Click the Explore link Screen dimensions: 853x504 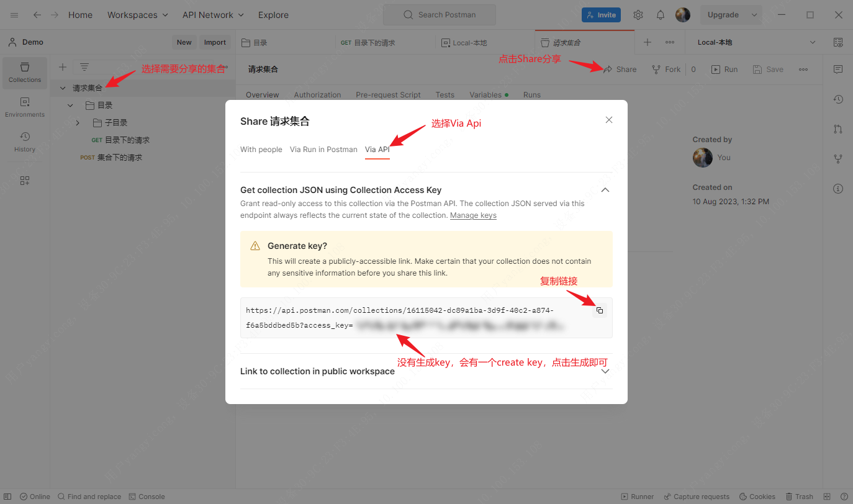coord(273,15)
